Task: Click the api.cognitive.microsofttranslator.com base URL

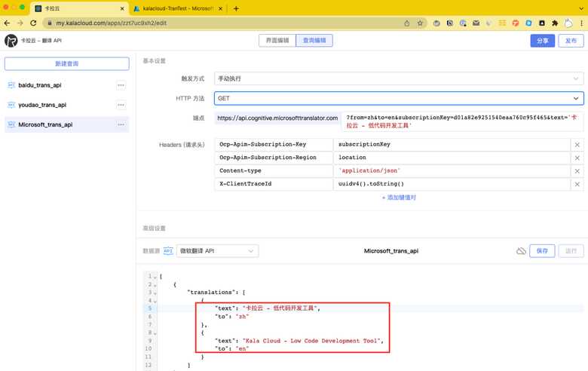Action: pyautogui.click(x=277, y=118)
